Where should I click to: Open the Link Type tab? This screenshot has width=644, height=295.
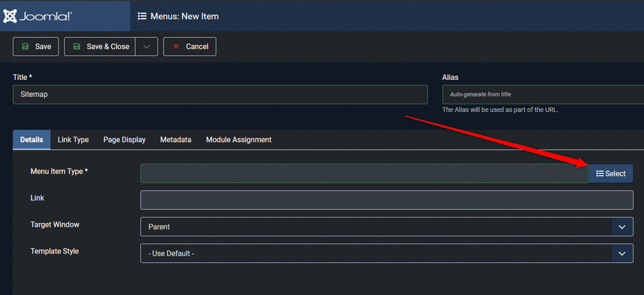73,140
